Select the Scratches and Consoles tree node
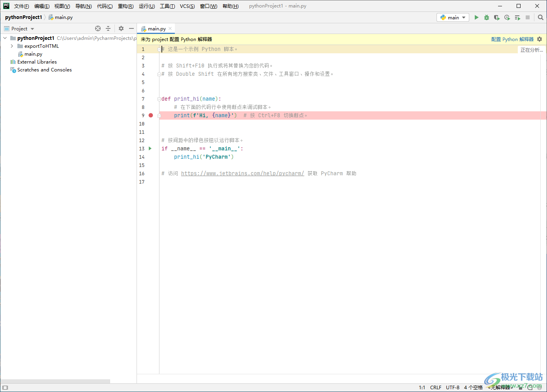This screenshot has width=547, height=392. (45, 70)
